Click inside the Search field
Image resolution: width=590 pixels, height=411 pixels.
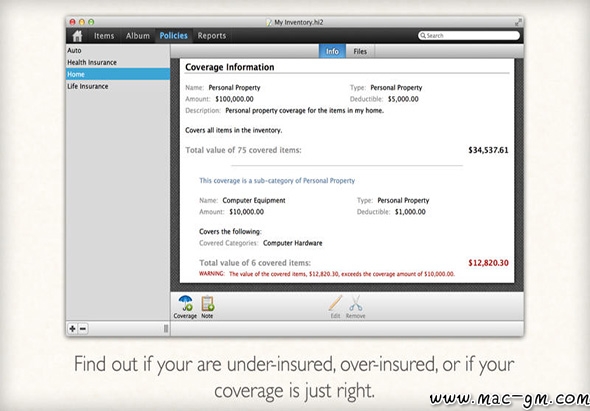(469, 35)
